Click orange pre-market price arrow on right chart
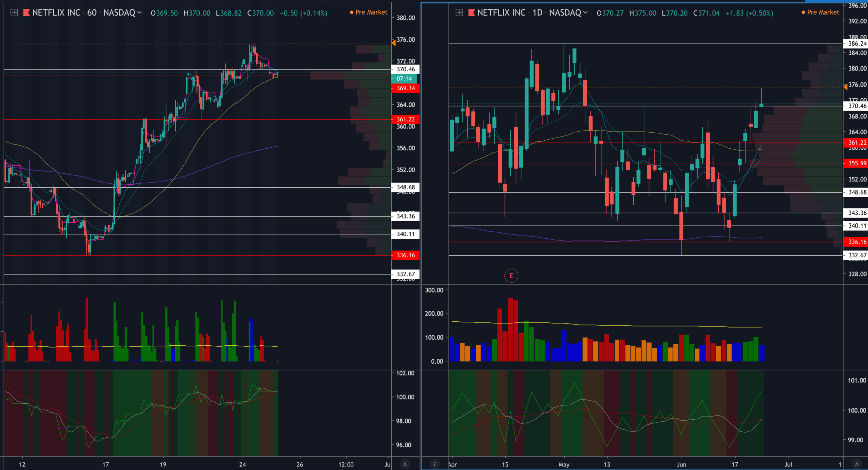This screenshot has height=470, width=868. 845,87
